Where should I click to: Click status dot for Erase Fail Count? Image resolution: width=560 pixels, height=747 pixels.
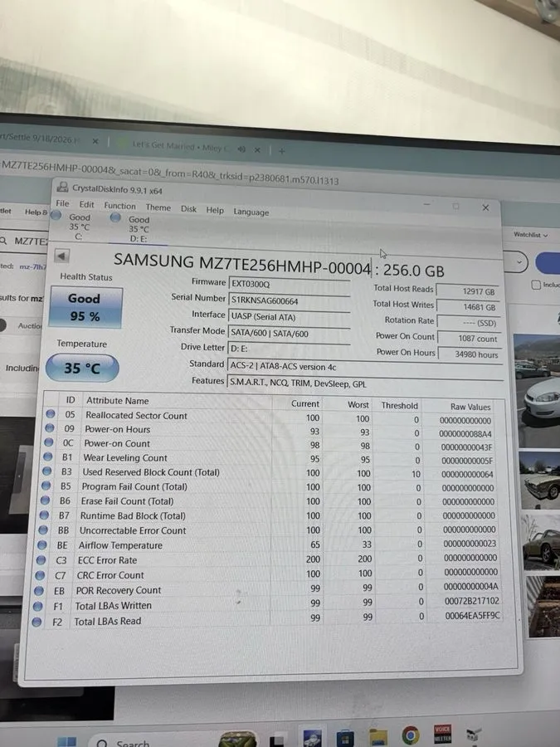click(45, 500)
